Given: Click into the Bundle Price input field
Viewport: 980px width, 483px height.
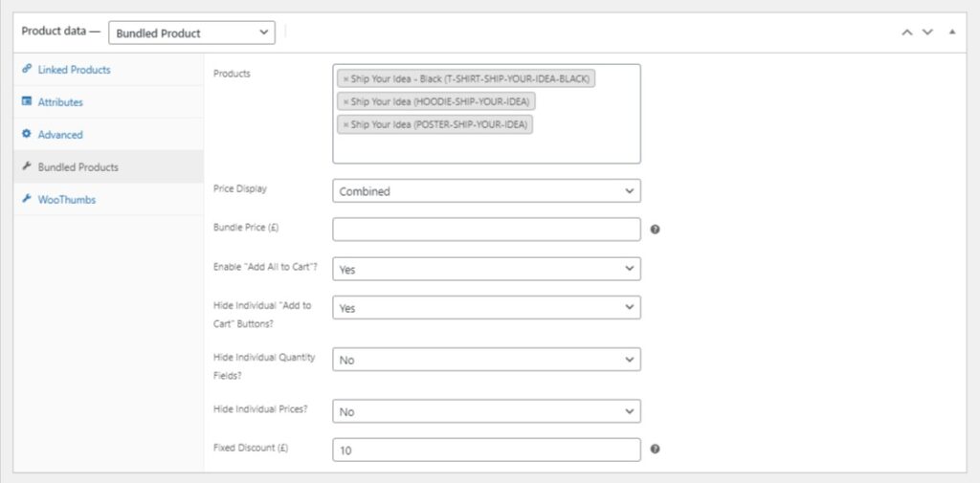Looking at the screenshot, I should coord(486,230).
